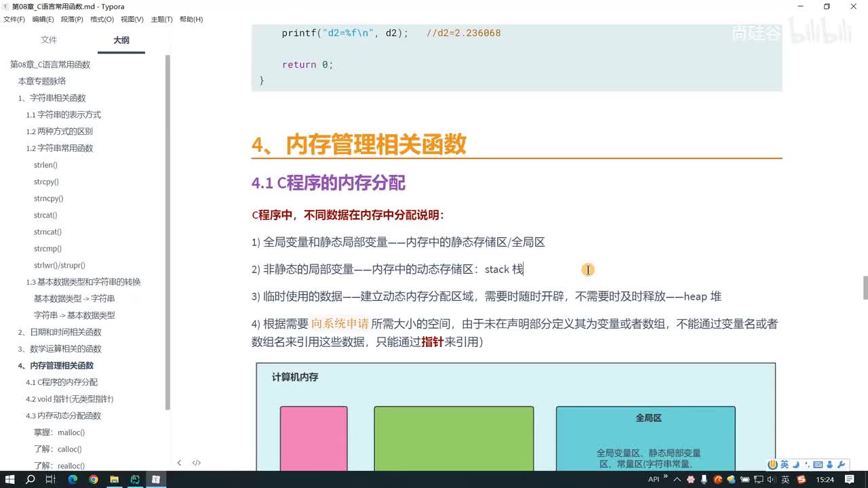
Task: Open the Windows Start menu
Action: (10, 479)
